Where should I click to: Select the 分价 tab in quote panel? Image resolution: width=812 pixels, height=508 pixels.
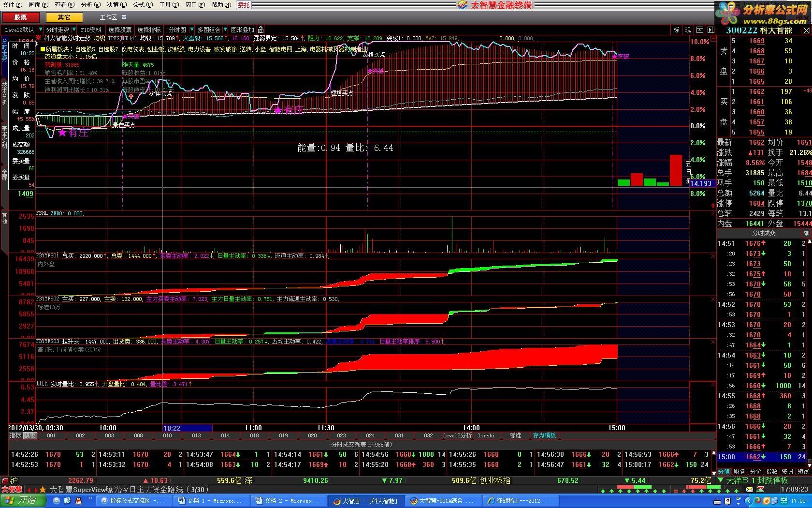pyautogui.click(x=756, y=472)
